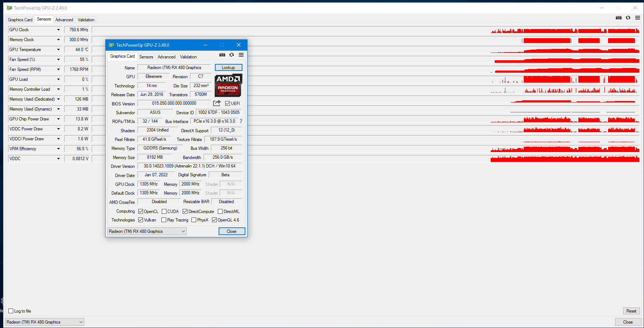Switch to Sensors tab in front dialog
The image size is (644, 328).
coord(146,57)
